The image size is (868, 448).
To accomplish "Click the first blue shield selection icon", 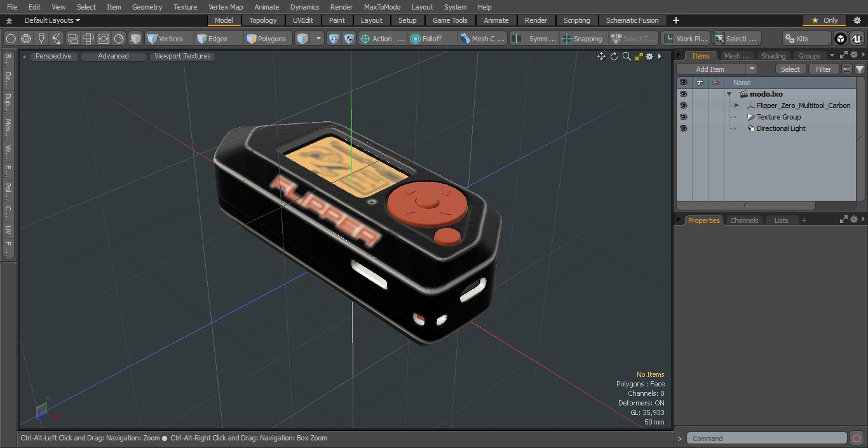I will coord(334,39).
